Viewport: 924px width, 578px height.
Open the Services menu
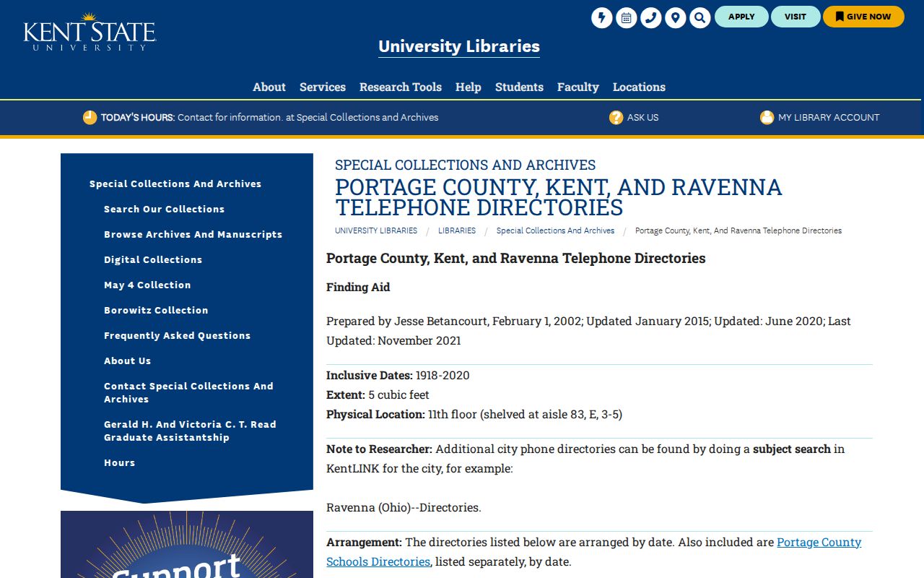click(323, 87)
